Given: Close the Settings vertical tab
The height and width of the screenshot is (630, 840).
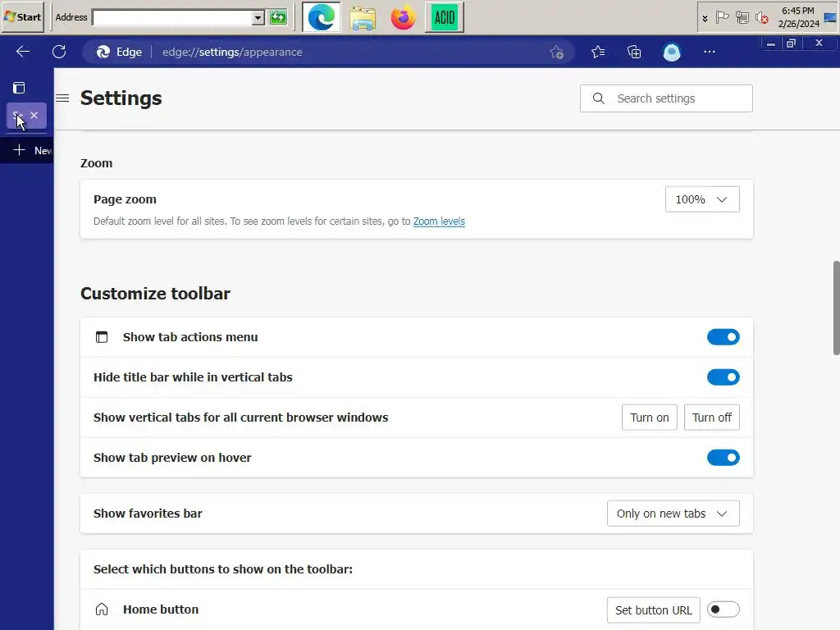Looking at the screenshot, I should pos(34,115).
